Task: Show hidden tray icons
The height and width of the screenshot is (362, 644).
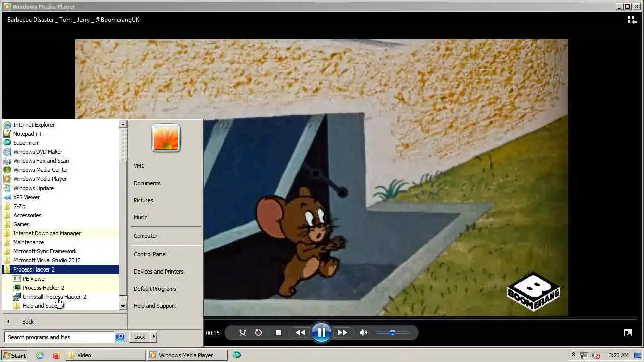Action: point(574,355)
